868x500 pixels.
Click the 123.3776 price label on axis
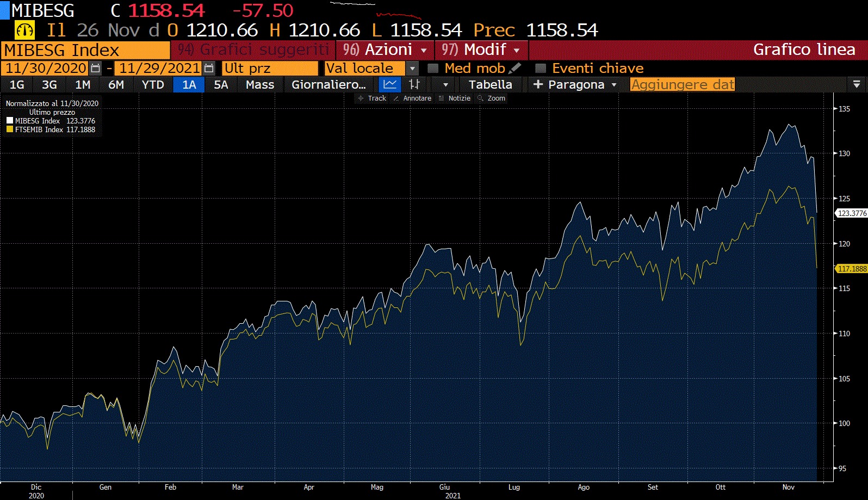852,213
